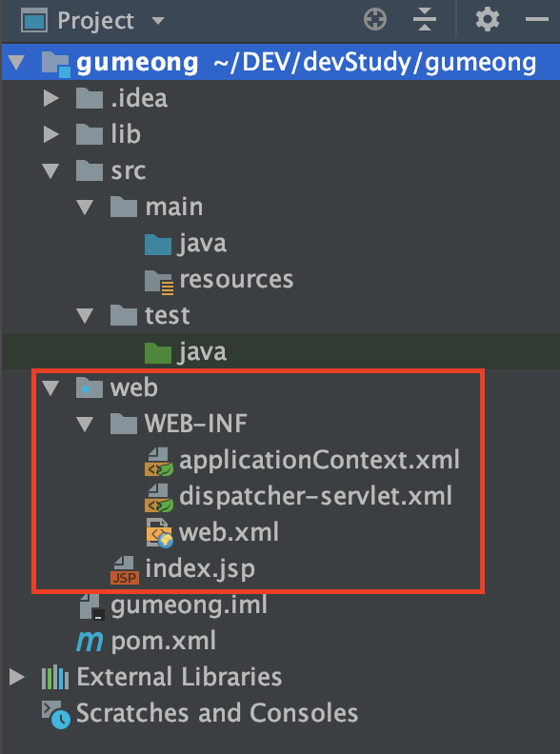
Task: Click the Collapse All icon
Action: click(425, 20)
